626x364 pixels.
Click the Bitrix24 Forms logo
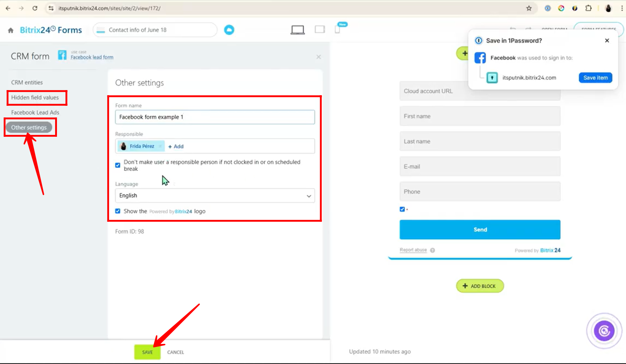click(x=51, y=30)
